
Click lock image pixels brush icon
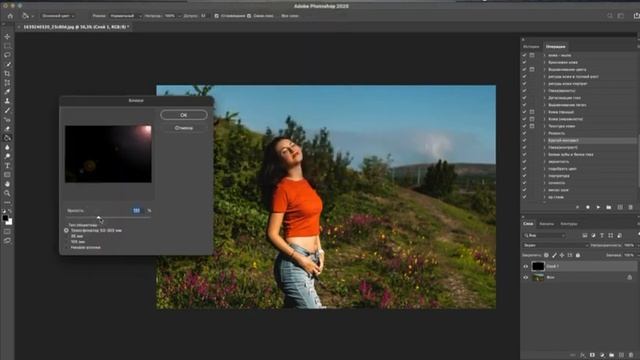554,255
